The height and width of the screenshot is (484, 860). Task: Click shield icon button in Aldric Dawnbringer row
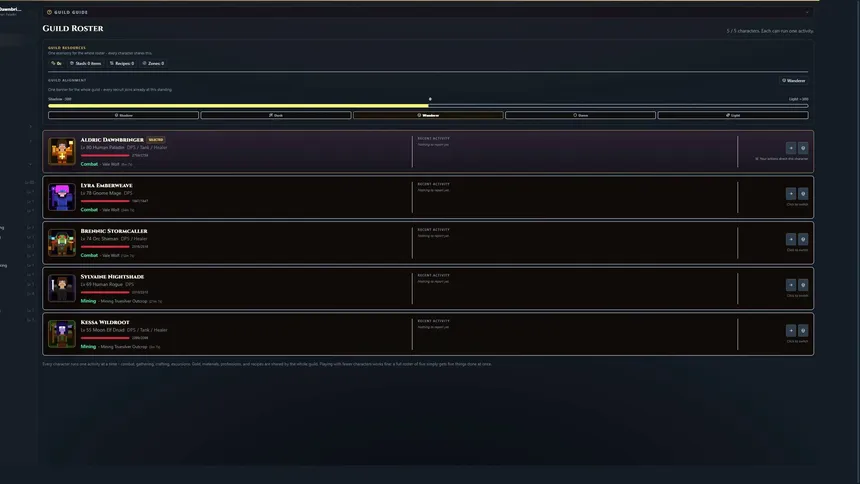point(803,148)
